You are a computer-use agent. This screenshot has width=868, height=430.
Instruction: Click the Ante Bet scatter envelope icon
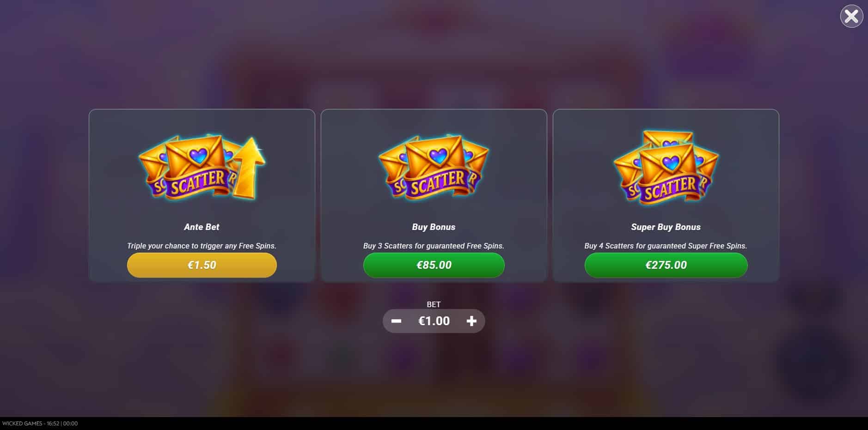click(x=189, y=167)
